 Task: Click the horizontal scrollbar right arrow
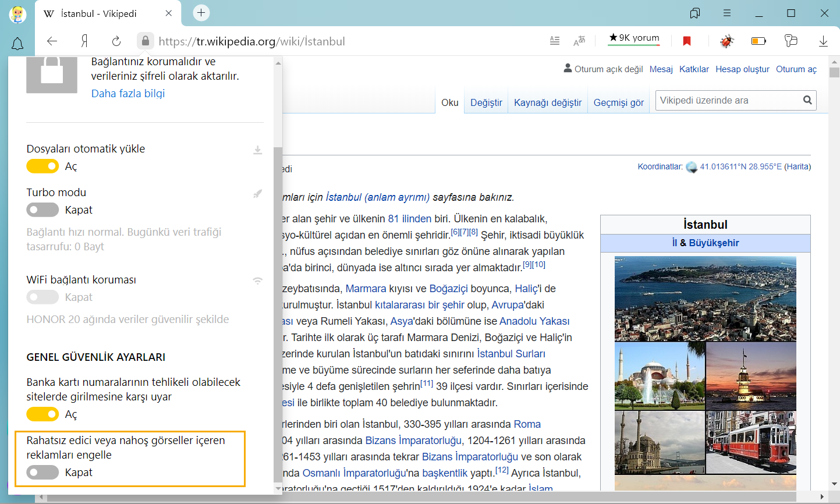coord(821,496)
